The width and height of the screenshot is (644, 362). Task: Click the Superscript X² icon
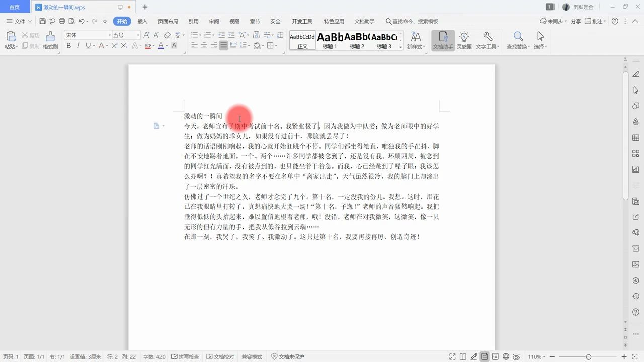(x=114, y=46)
